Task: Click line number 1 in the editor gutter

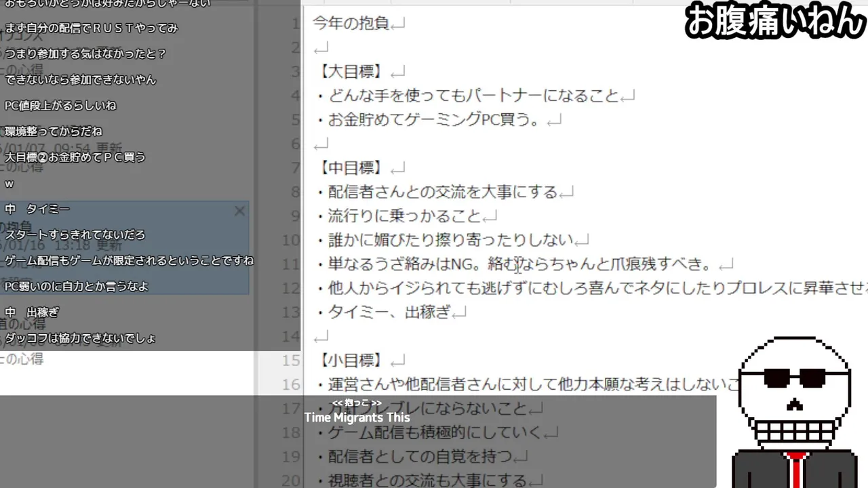Action: (295, 24)
